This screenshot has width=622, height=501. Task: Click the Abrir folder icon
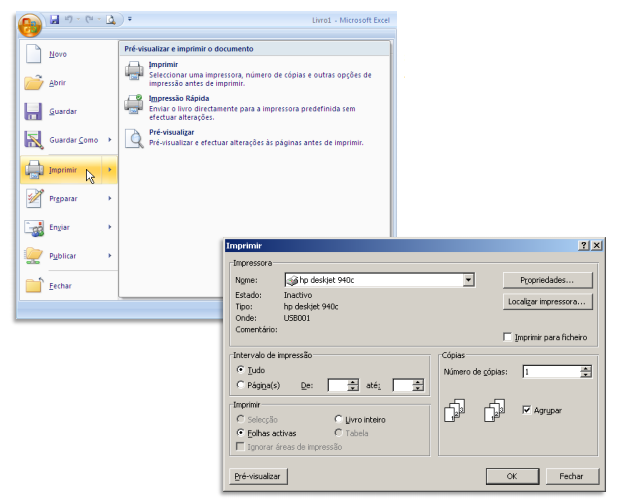click(33, 83)
